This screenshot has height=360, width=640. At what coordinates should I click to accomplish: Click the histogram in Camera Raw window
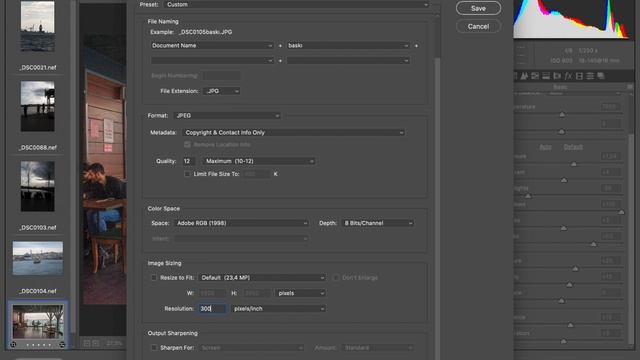click(571, 19)
